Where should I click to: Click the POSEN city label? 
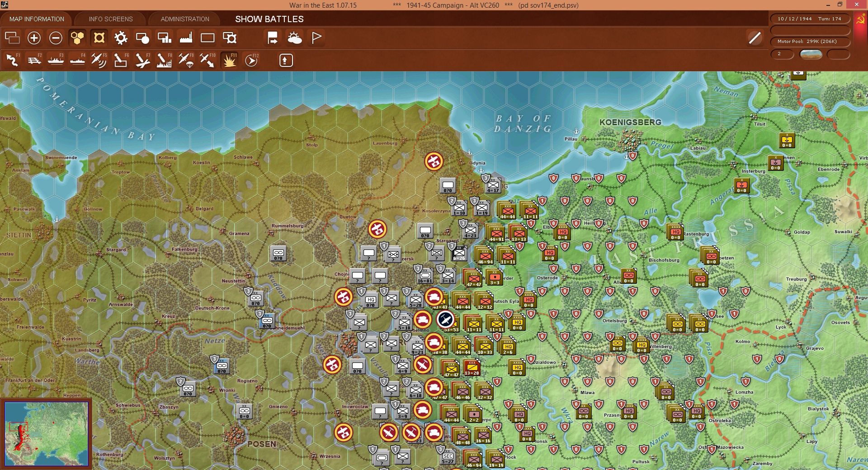coord(262,444)
